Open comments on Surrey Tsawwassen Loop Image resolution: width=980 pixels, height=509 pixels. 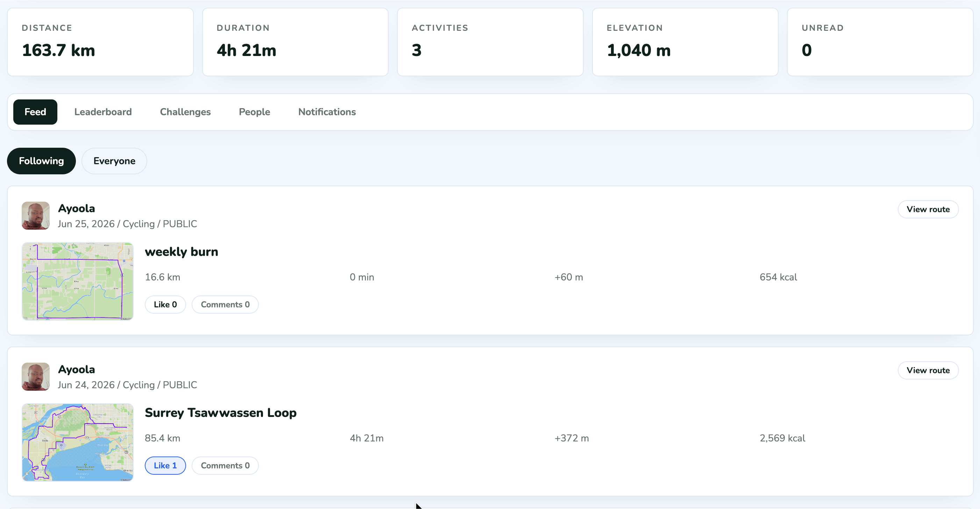click(x=225, y=466)
